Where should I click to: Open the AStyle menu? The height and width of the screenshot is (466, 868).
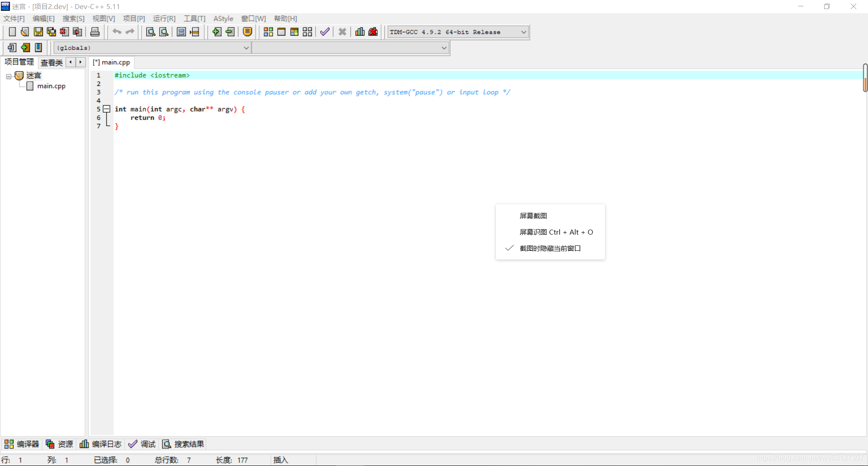223,19
